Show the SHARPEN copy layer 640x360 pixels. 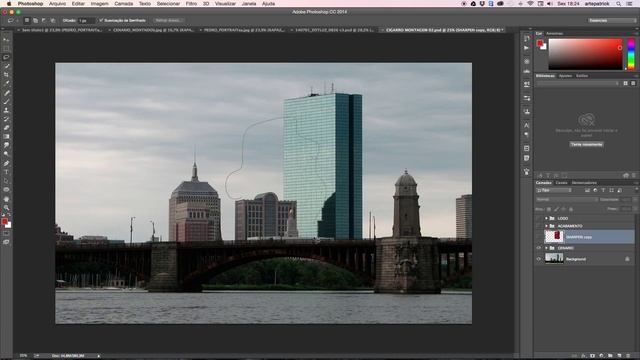pyautogui.click(x=539, y=237)
